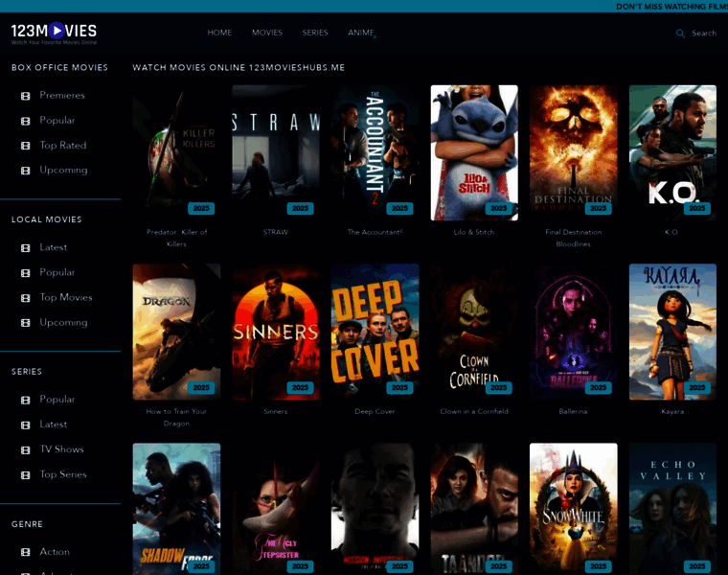Open the Sinners movie poster
Image resolution: width=728 pixels, height=575 pixels.
[276, 332]
